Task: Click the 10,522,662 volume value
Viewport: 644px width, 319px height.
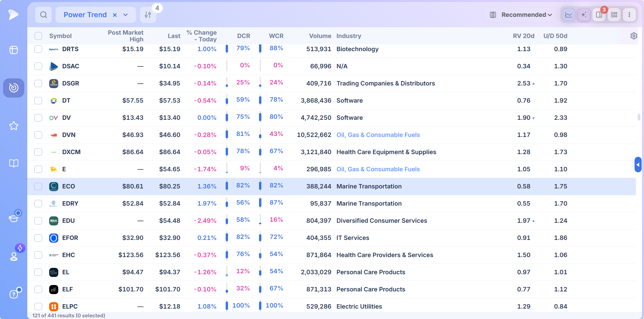Action: (314, 135)
